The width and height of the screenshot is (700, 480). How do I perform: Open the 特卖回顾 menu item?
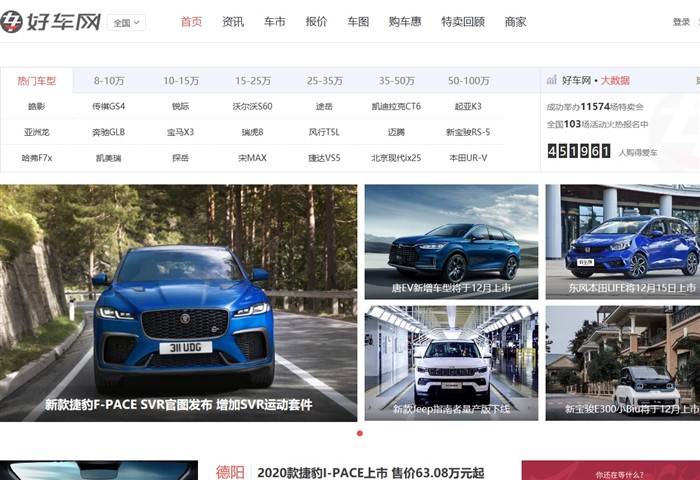coord(463,21)
